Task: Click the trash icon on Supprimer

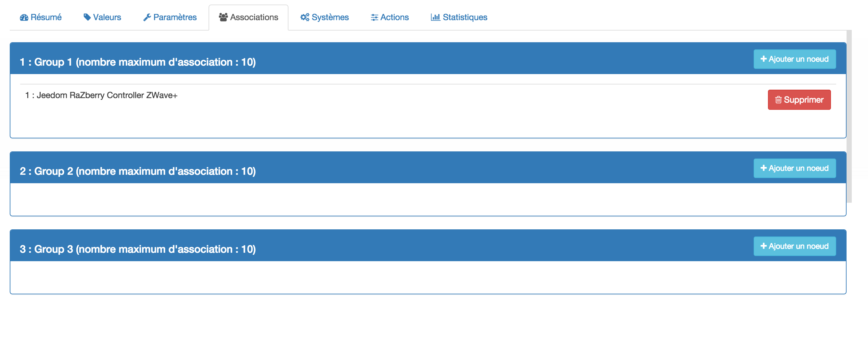Action: pos(778,100)
